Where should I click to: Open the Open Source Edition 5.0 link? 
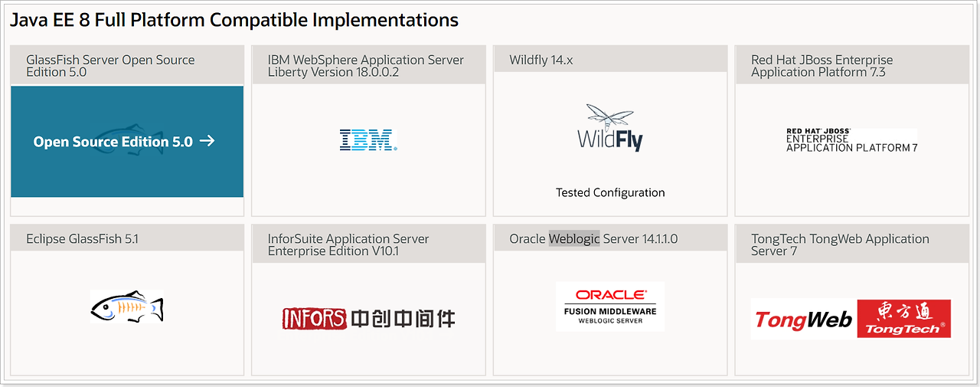124,142
